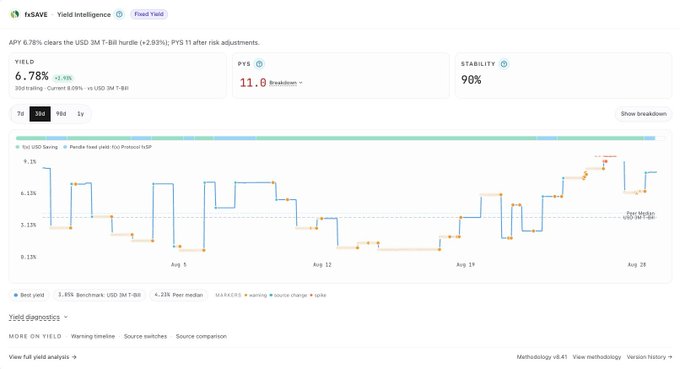Open the View methodology link

[597, 357]
